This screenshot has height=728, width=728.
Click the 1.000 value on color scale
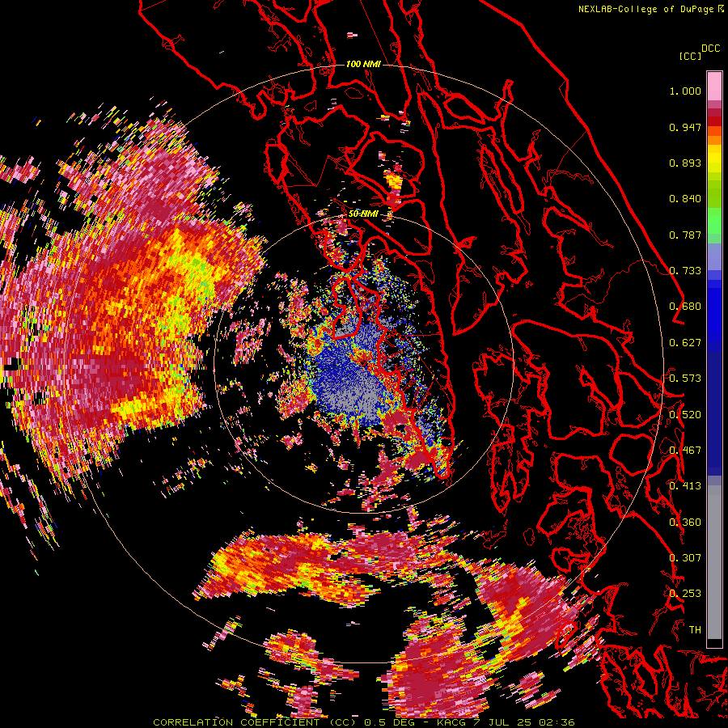pos(685,91)
